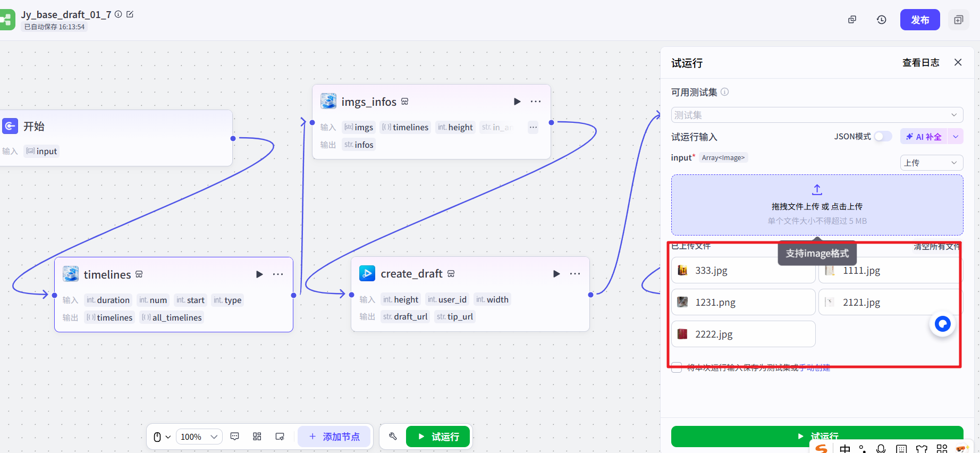
Task: Toggle the JSON模式 switch
Action: [883, 137]
